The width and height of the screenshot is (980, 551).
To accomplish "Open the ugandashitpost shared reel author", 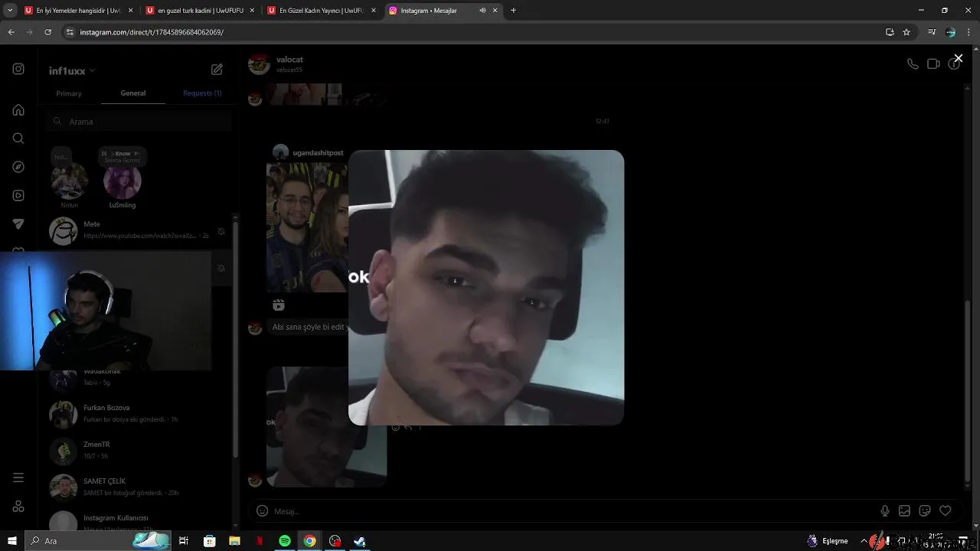I will (318, 153).
